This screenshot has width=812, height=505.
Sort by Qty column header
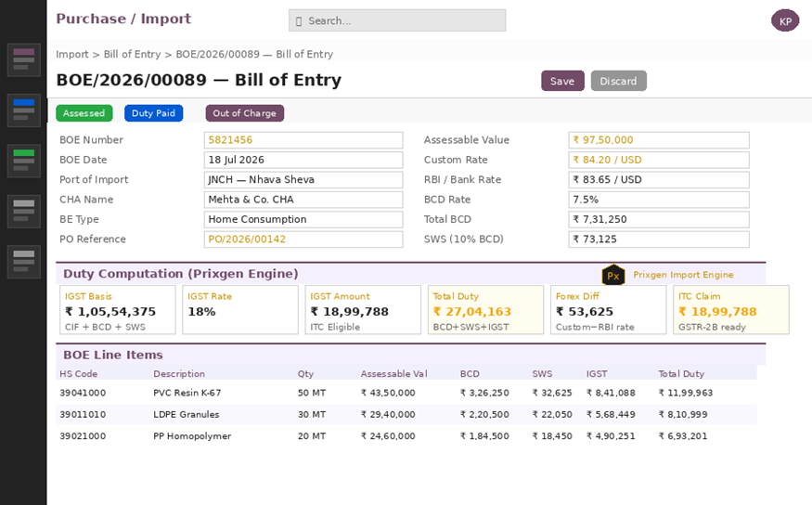coord(305,374)
